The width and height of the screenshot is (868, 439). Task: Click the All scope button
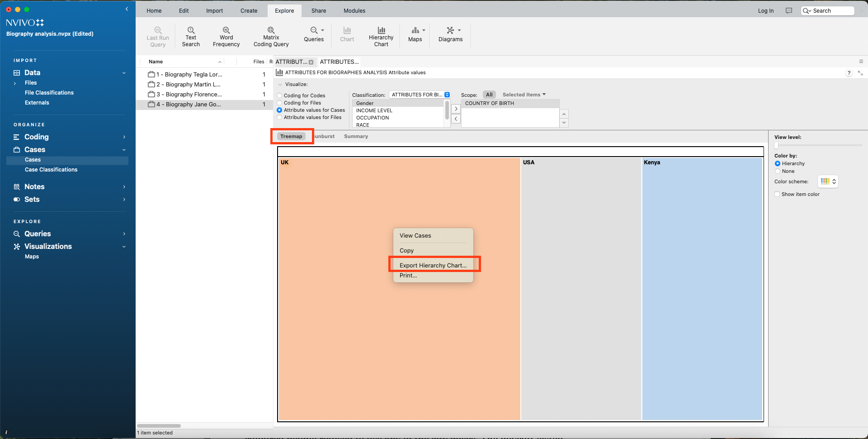pos(489,95)
